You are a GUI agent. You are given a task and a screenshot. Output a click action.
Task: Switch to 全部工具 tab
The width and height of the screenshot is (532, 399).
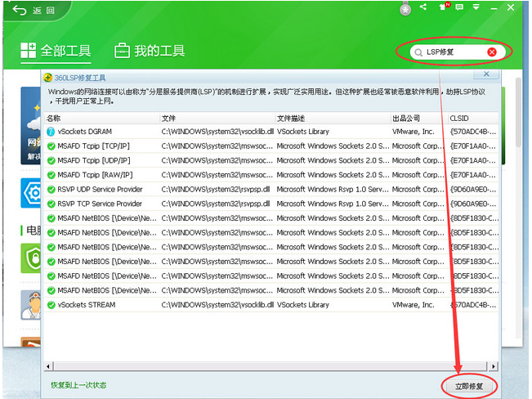coord(56,51)
